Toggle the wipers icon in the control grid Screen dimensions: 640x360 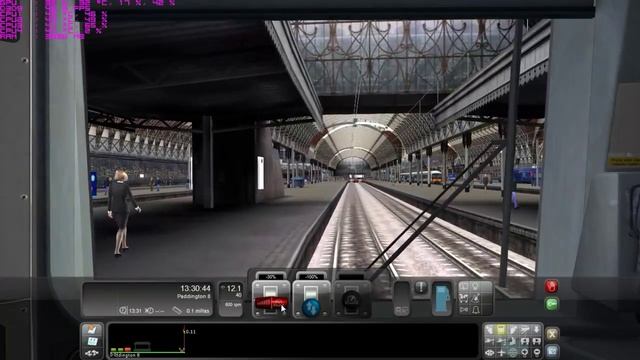[476, 298]
